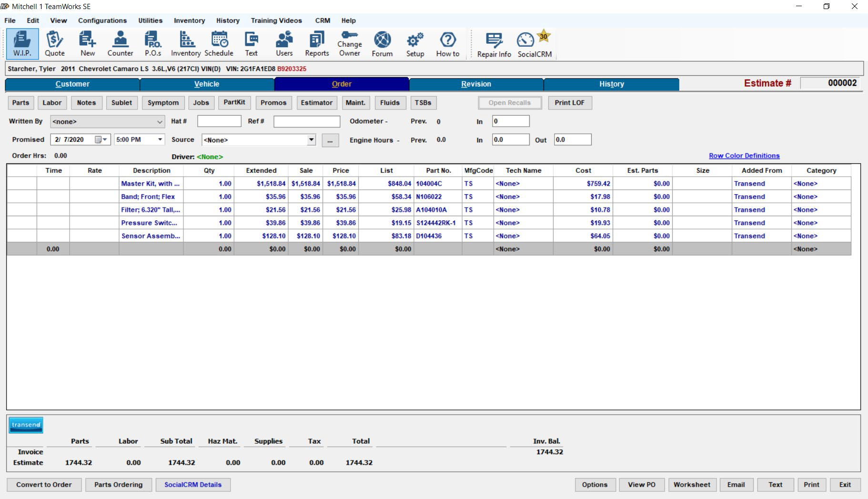Switch to the Revision tab
868x499 pixels.
476,84
